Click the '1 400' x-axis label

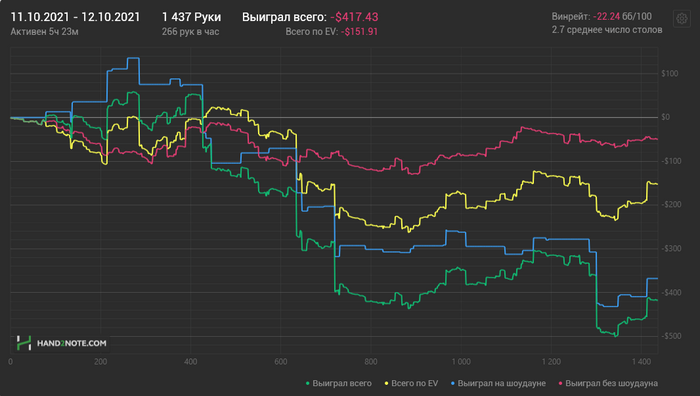click(x=642, y=362)
